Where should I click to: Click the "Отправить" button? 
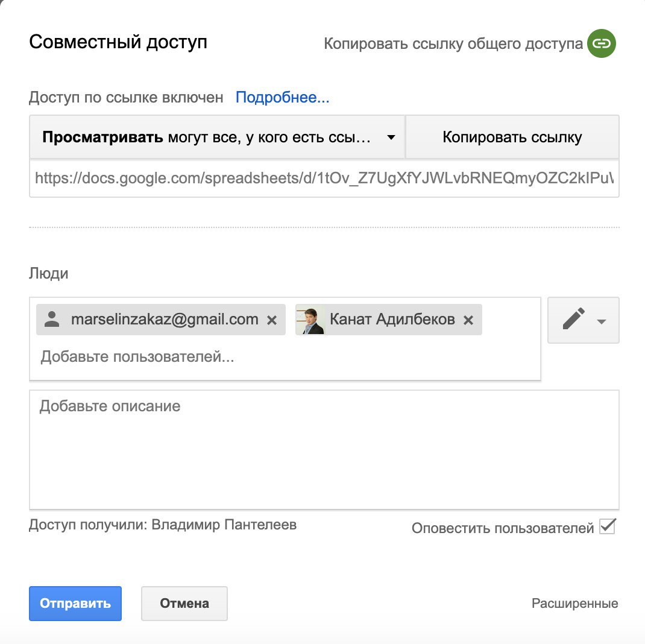click(x=75, y=603)
